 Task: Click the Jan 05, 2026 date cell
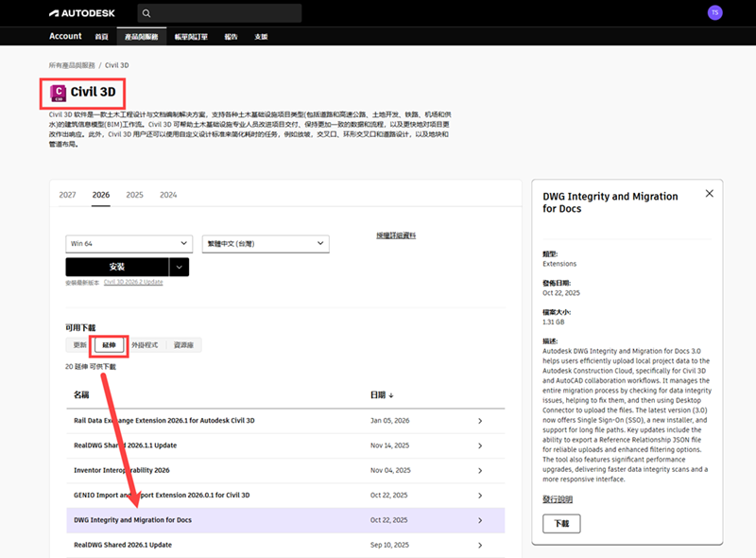coord(389,421)
